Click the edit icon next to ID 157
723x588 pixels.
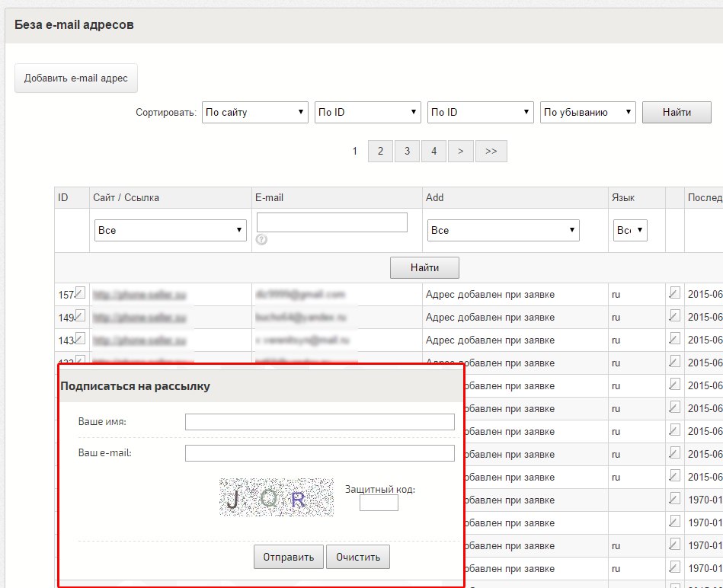coord(80,292)
